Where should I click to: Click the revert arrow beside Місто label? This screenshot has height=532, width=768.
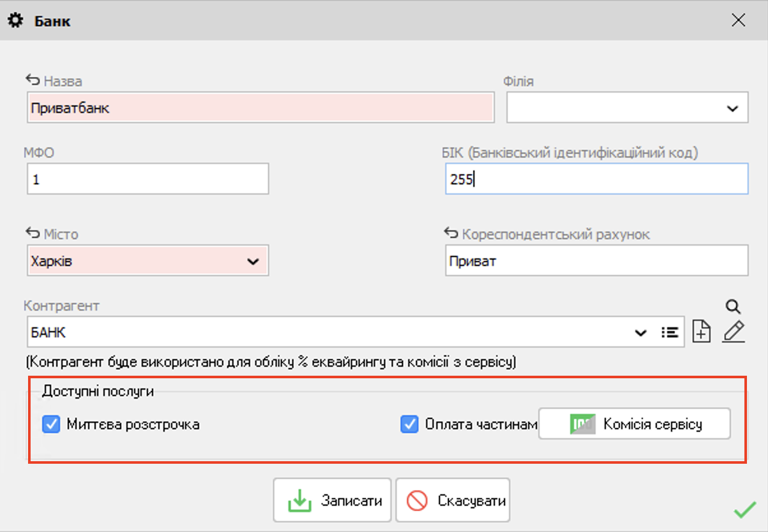coord(33,233)
